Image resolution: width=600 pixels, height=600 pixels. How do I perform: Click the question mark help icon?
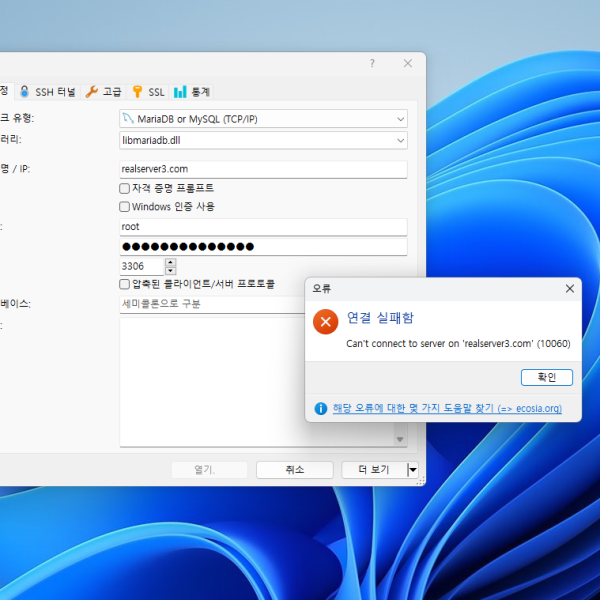point(372,63)
